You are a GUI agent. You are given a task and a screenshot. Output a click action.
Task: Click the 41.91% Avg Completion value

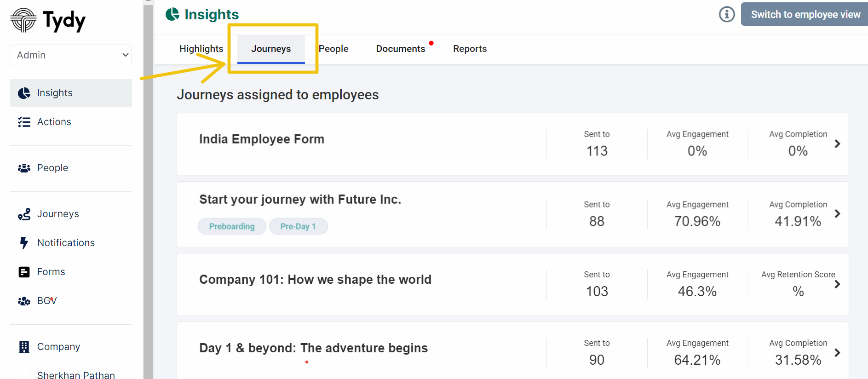coord(798,221)
